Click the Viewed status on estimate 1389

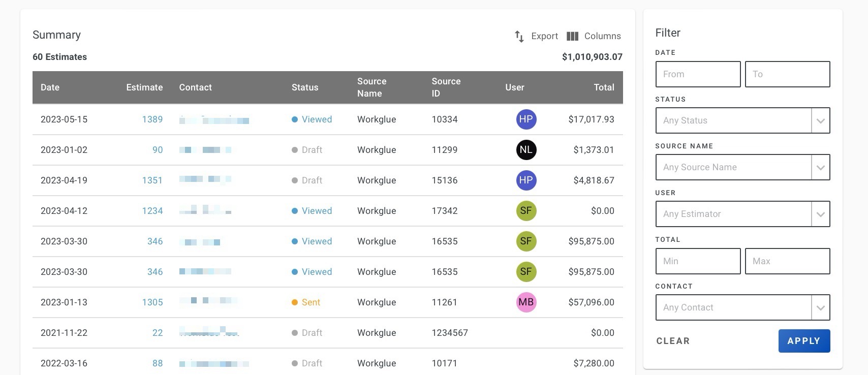312,119
